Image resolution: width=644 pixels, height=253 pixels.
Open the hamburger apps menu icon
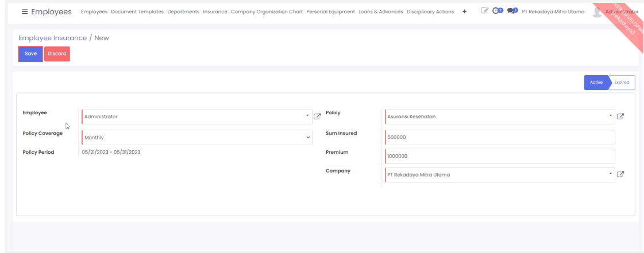click(x=25, y=12)
